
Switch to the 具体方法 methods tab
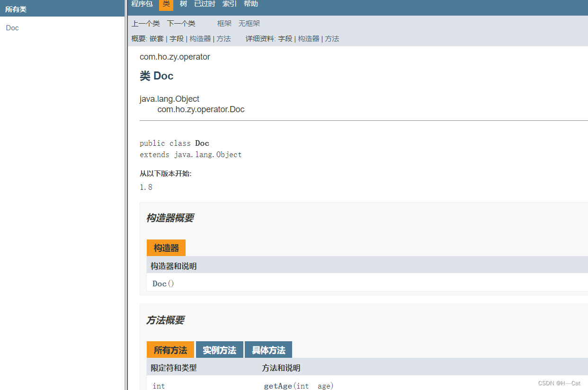point(268,349)
